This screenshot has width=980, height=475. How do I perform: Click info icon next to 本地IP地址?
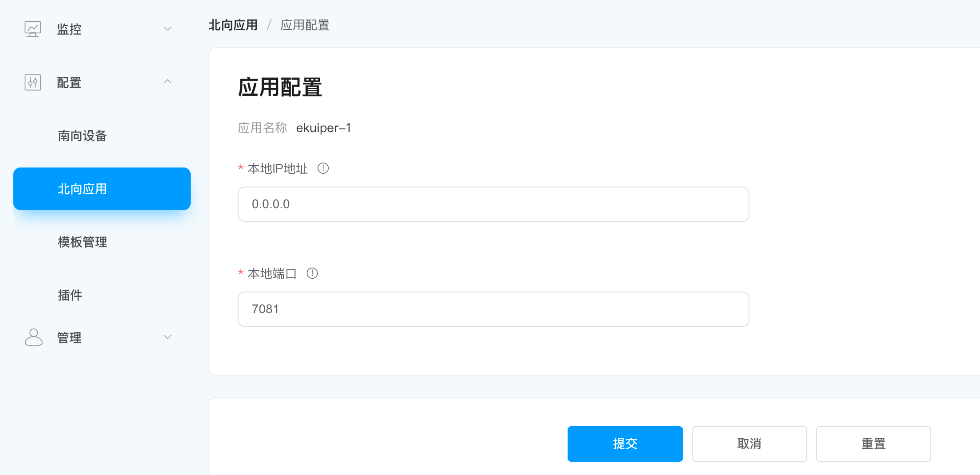point(323,168)
